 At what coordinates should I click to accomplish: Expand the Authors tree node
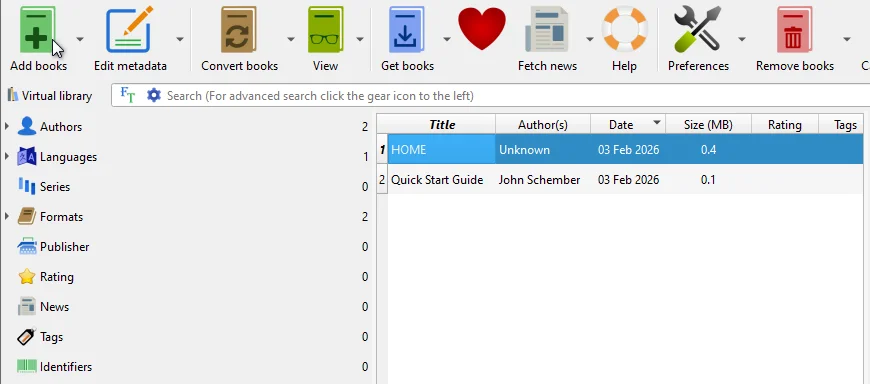pyautogui.click(x=7, y=127)
